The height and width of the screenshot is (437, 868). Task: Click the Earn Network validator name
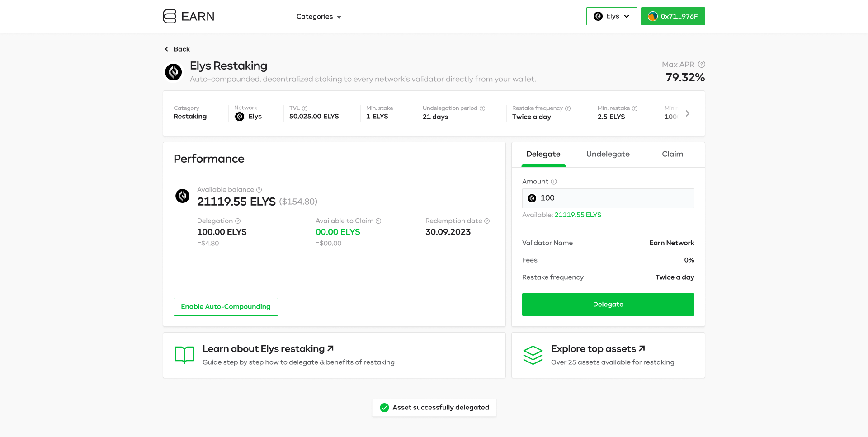click(x=672, y=243)
